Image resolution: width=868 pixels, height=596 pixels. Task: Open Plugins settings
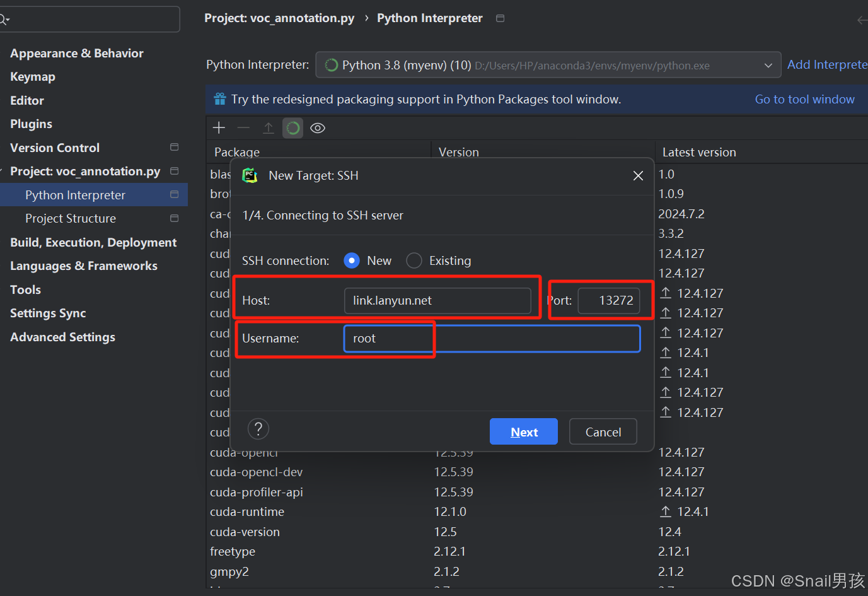click(31, 124)
